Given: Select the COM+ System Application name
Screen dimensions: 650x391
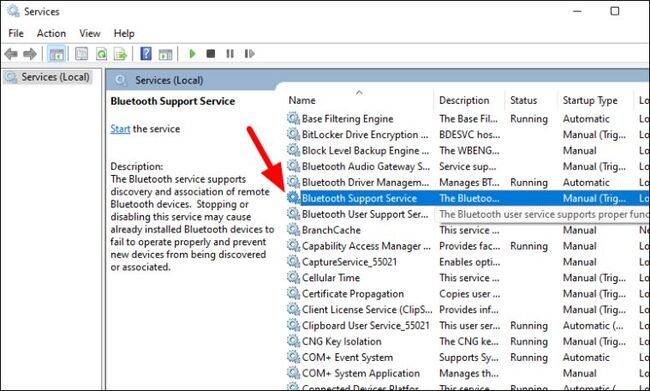Looking at the screenshot, I should click(361, 373).
